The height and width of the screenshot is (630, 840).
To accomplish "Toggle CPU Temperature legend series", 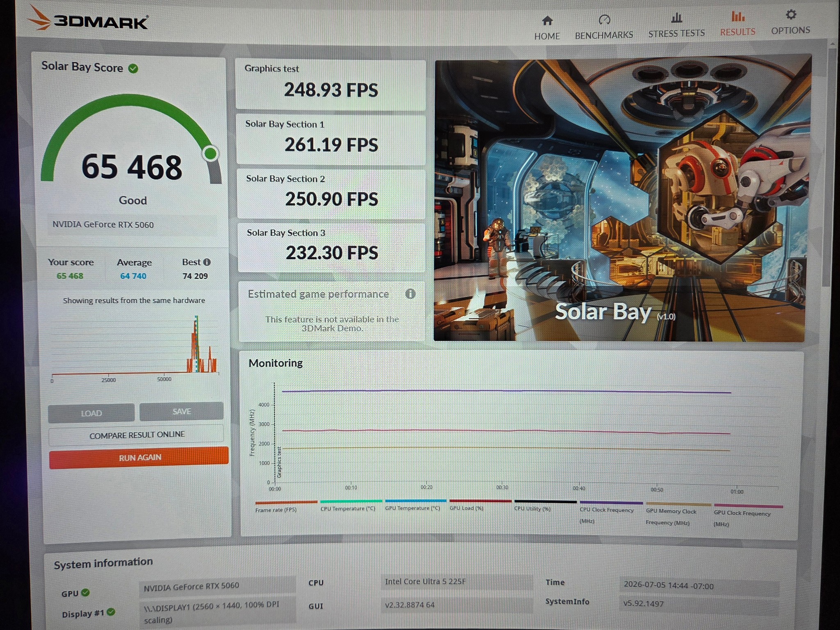I will pyautogui.click(x=348, y=509).
